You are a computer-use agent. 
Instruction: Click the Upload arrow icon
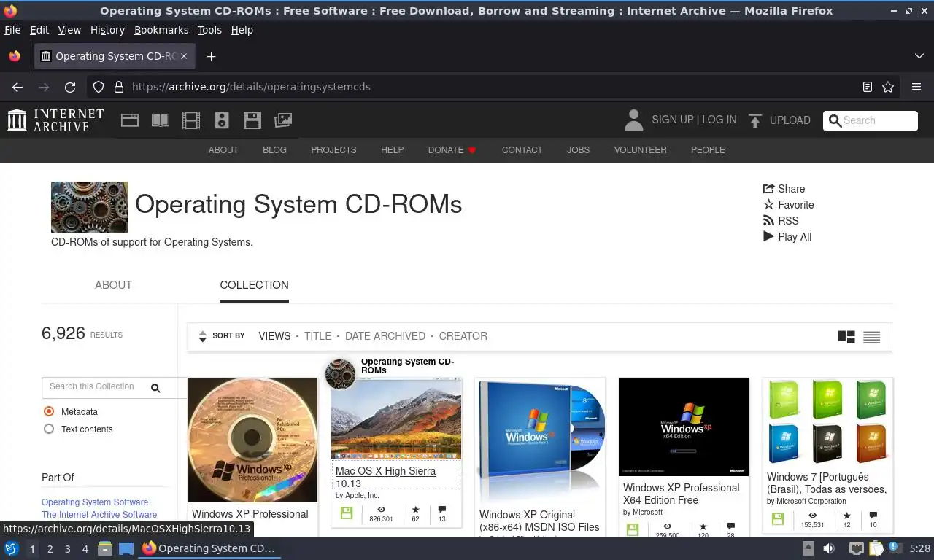[755, 120]
